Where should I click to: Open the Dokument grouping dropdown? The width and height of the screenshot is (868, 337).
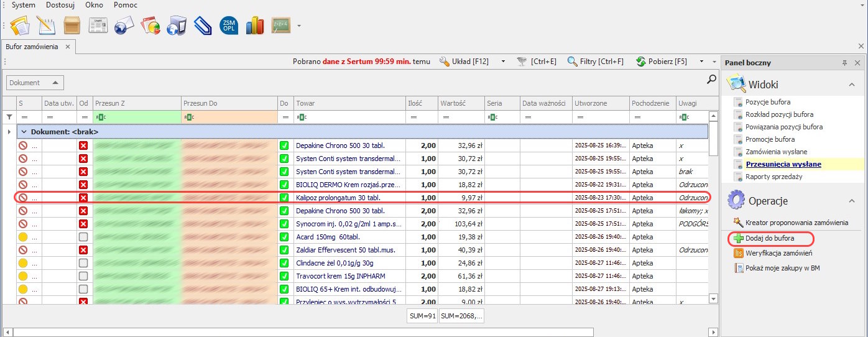[35, 83]
